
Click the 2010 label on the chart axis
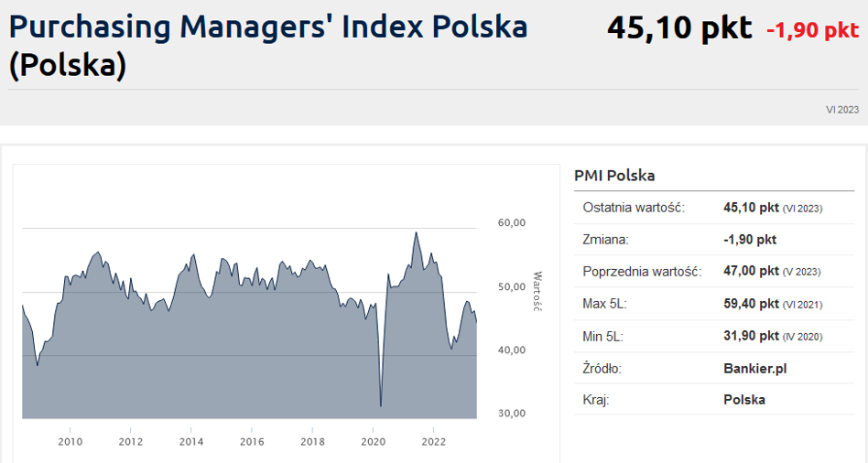point(71,442)
